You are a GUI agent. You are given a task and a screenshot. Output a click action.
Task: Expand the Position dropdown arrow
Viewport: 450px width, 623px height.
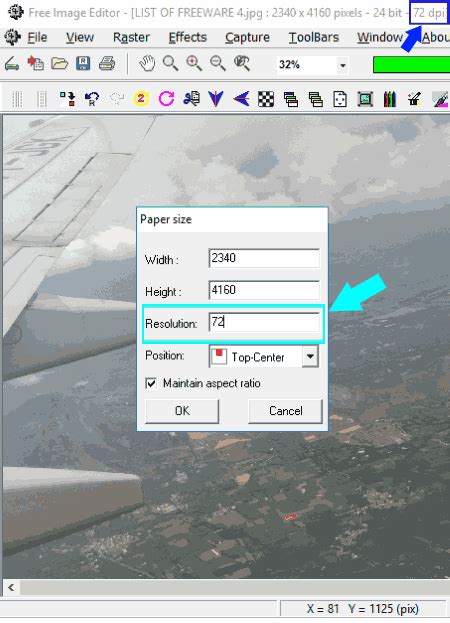pos(310,356)
